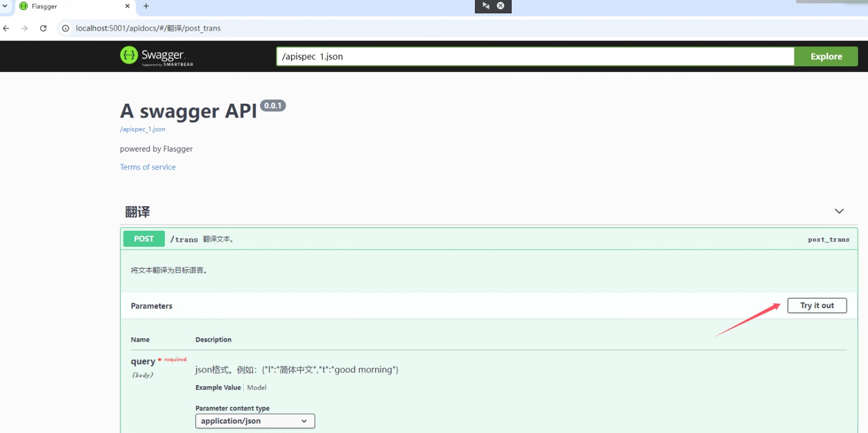Click the arrow icon in top center overlay

486,6
